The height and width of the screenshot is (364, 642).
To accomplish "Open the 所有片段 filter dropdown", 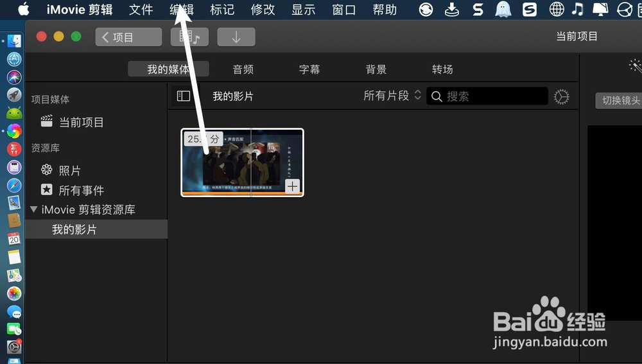I will [x=392, y=96].
